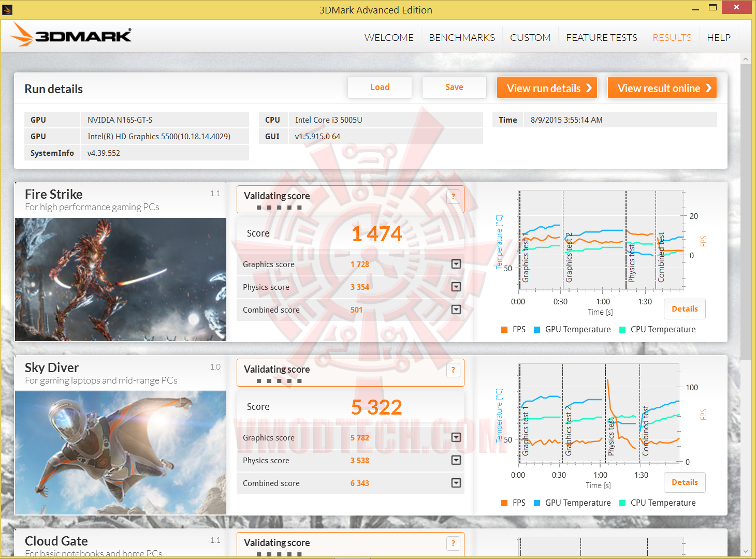The image size is (756, 559).
Task: Minimize the 3DMark window
Action: pyautogui.click(x=695, y=9)
